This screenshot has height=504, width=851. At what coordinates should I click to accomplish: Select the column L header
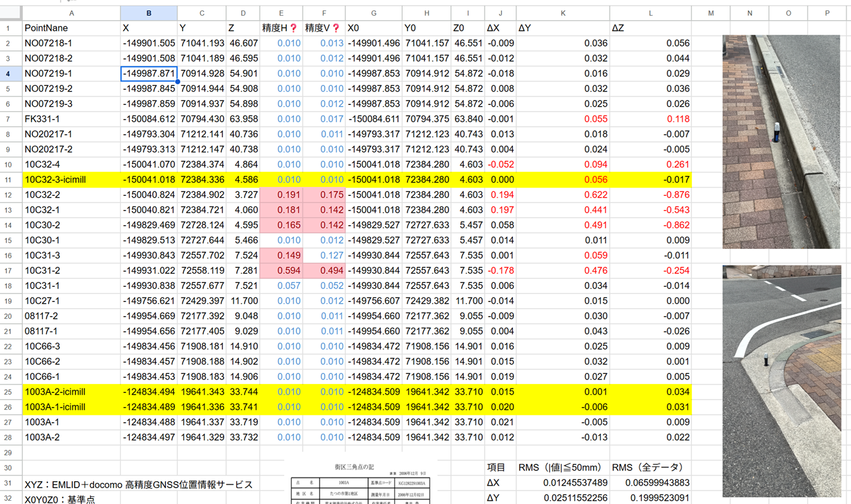click(650, 13)
